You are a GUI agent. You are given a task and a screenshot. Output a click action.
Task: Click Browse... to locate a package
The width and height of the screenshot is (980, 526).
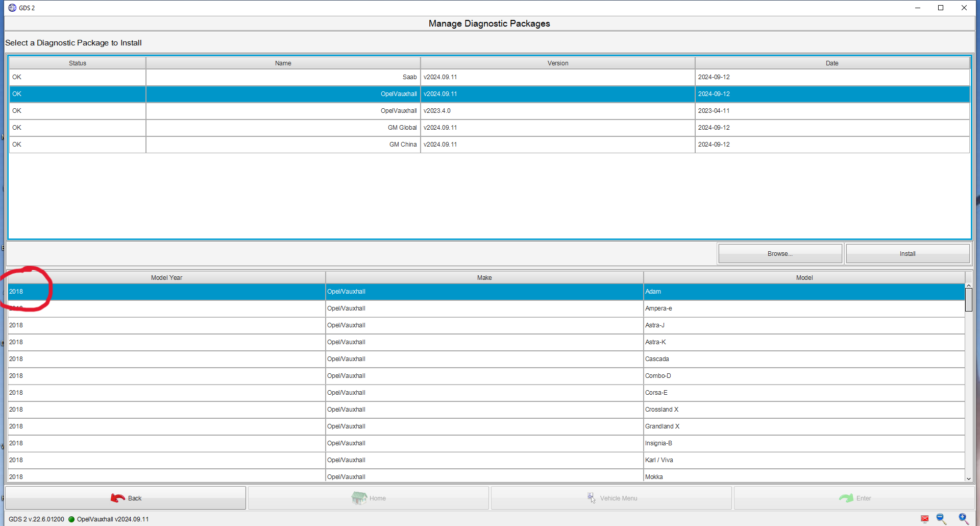(780, 254)
